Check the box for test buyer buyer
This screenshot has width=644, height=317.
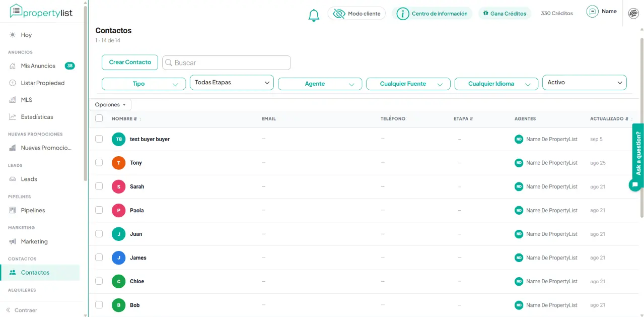[99, 139]
